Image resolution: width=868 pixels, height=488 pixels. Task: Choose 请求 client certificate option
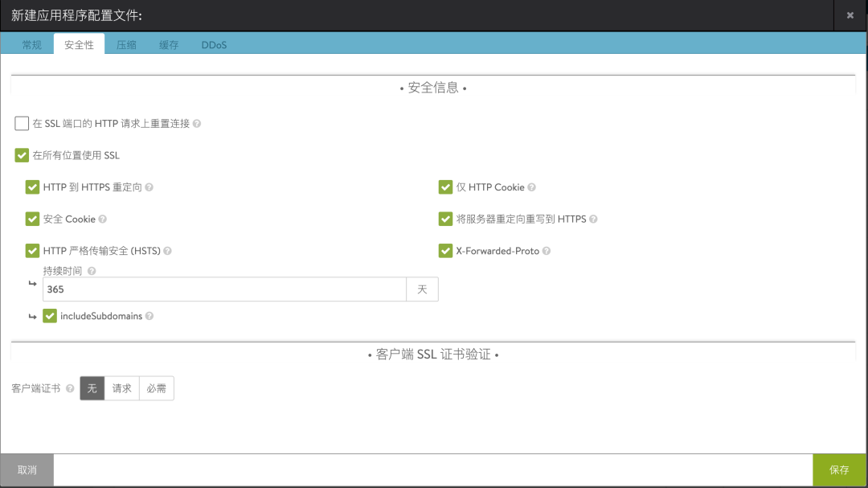122,388
